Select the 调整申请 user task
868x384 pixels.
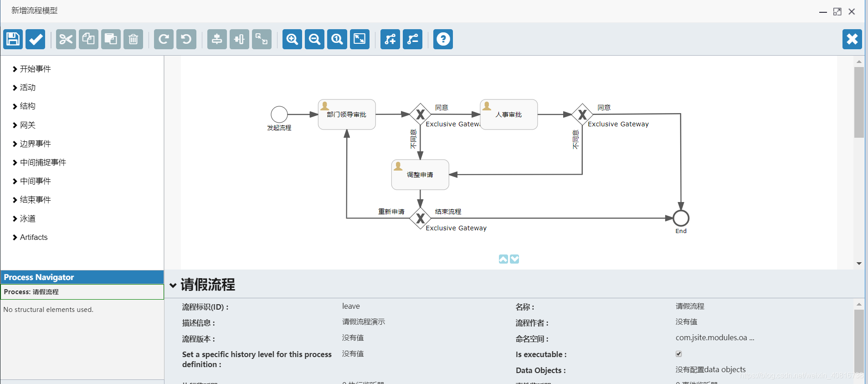[x=420, y=175]
